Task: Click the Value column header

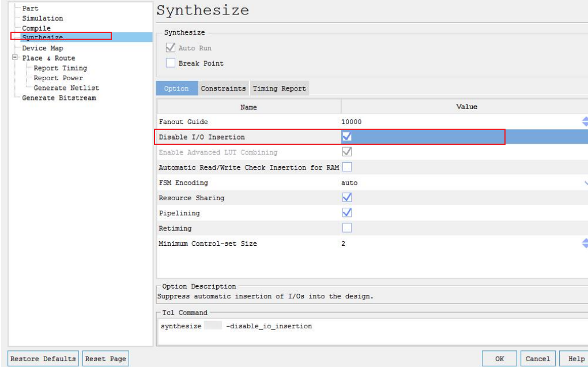Action: point(466,107)
